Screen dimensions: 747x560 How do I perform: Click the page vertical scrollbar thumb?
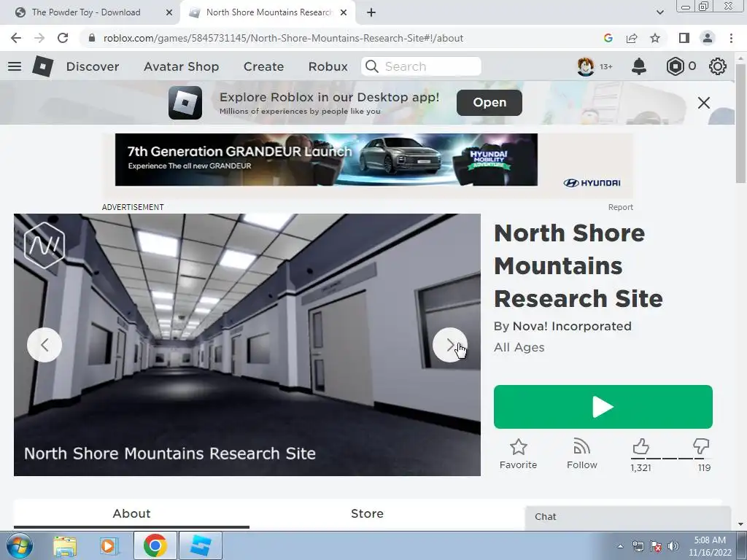point(740,122)
